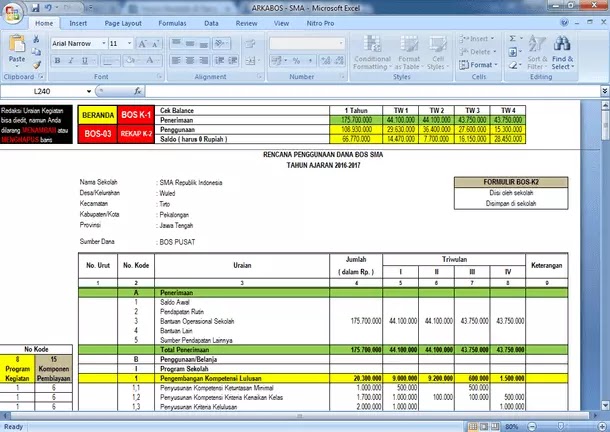
Task: Click the Find & Select binoculars icon
Action: click(x=562, y=53)
